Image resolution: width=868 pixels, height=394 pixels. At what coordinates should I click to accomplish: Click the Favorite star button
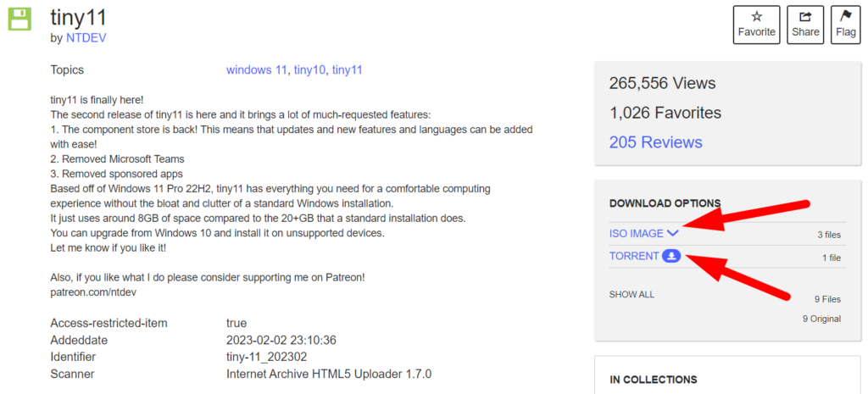(756, 25)
